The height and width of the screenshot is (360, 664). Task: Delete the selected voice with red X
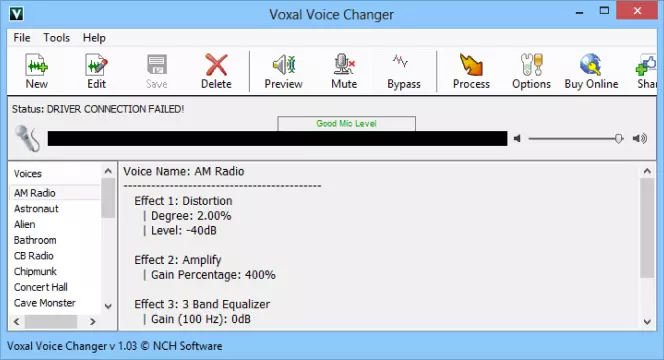(x=216, y=71)
